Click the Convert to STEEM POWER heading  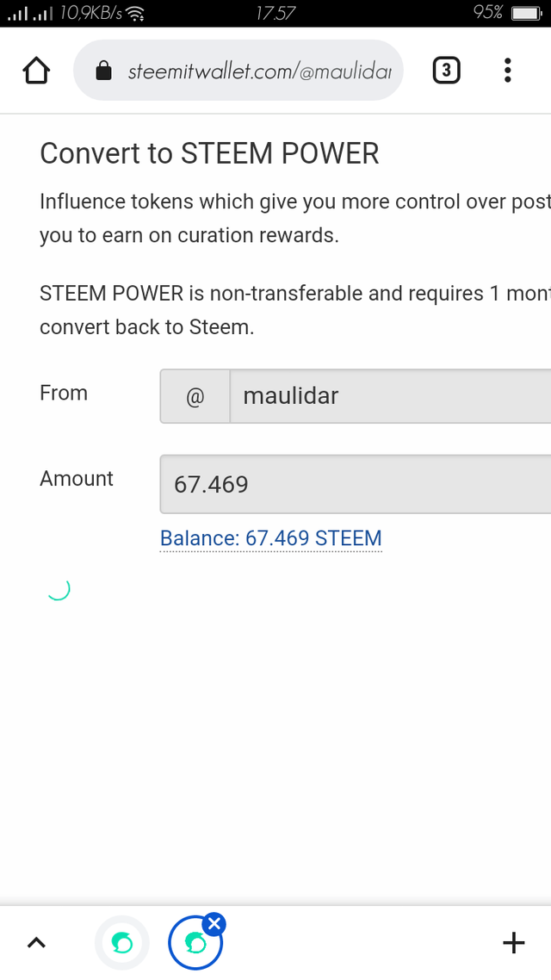coord(209,153)
